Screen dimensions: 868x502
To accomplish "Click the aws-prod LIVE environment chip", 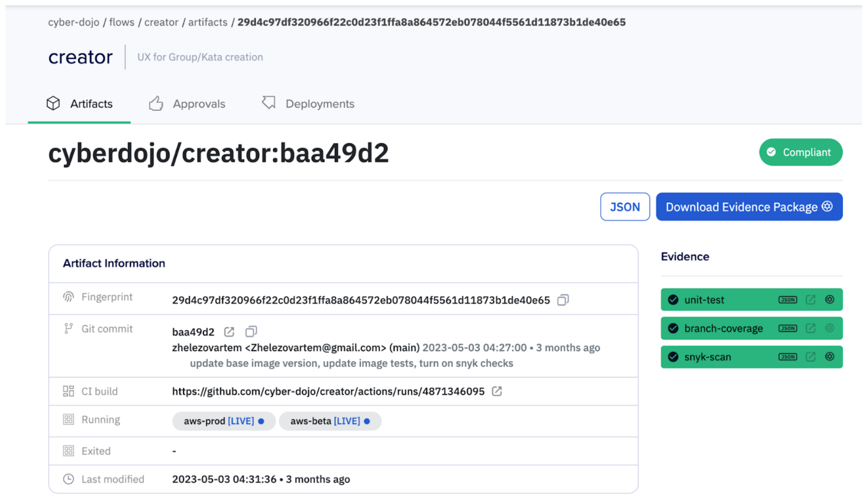I will (224, 422).
